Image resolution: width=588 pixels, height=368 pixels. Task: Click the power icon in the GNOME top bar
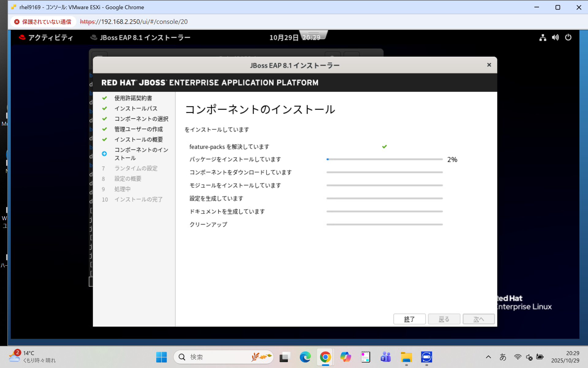568,37
